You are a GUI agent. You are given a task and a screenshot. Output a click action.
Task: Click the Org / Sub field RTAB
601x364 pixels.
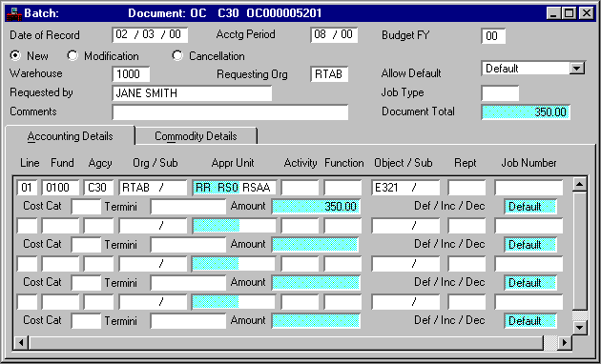coord(153,188)
